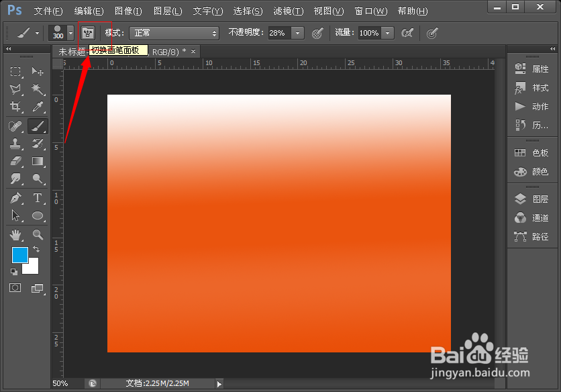
Task: Expand the flow slider arrow
Action: [x=387, y=34]
